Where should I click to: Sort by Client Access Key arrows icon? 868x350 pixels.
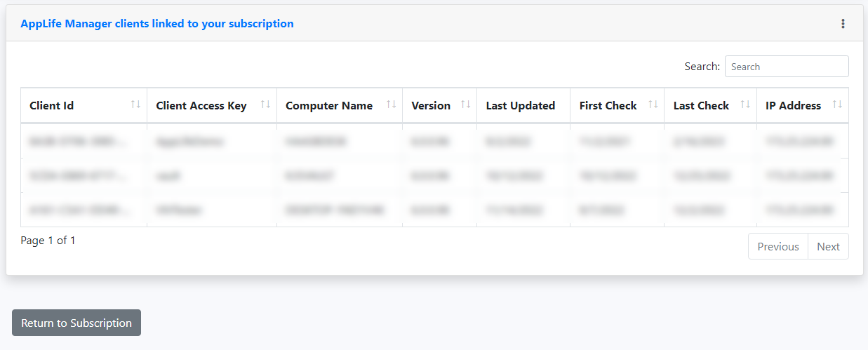click(x=265, y=105)
